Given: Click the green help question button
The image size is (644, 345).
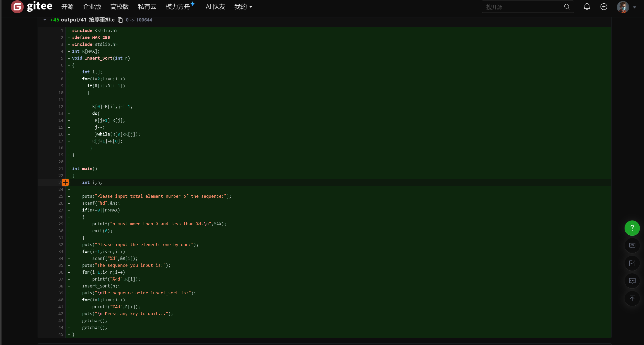Looking at the screenshot, I should click(632, 228).
